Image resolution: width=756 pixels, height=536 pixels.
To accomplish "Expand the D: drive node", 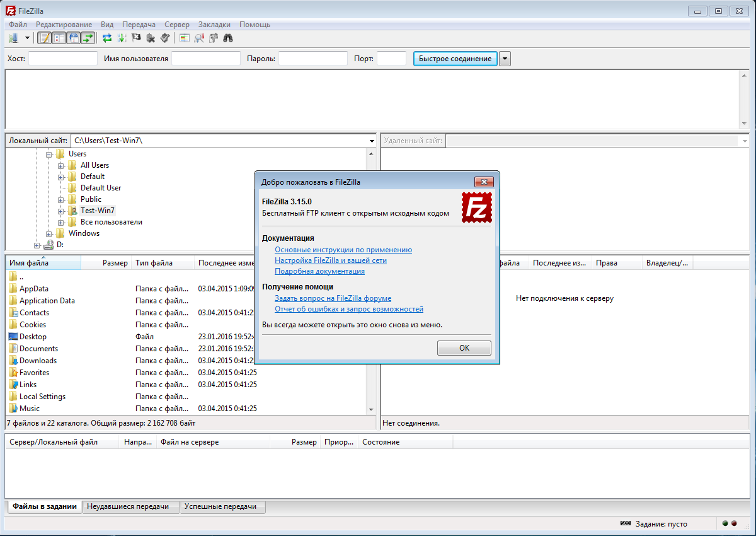I will [37, 245].
